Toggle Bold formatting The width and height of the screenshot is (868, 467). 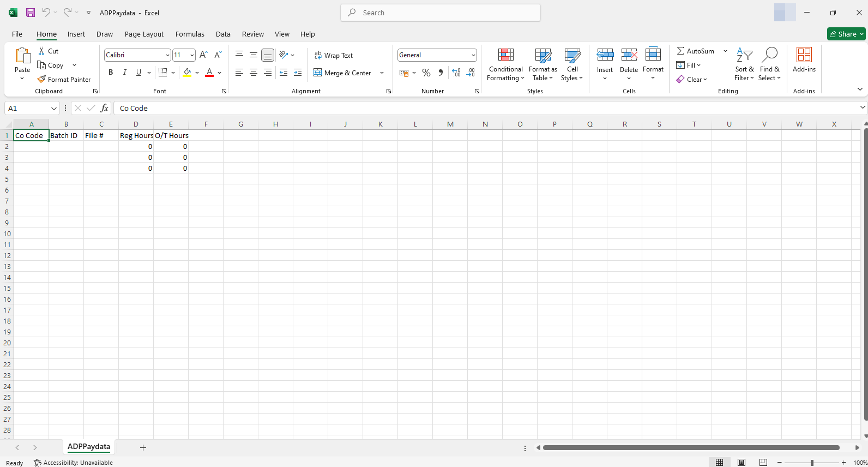pos(111,73)
